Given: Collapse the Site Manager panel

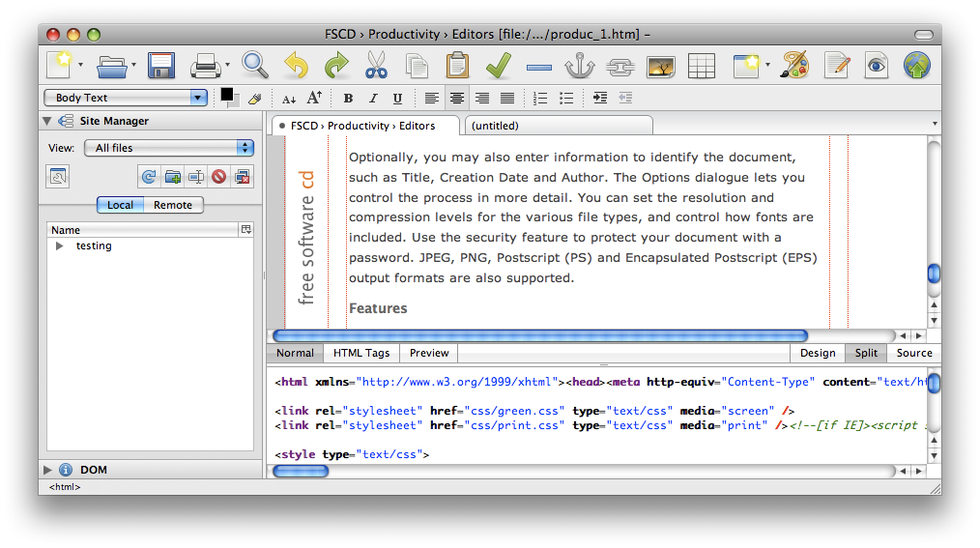Looking at the screenshot, I should point(47,121).
